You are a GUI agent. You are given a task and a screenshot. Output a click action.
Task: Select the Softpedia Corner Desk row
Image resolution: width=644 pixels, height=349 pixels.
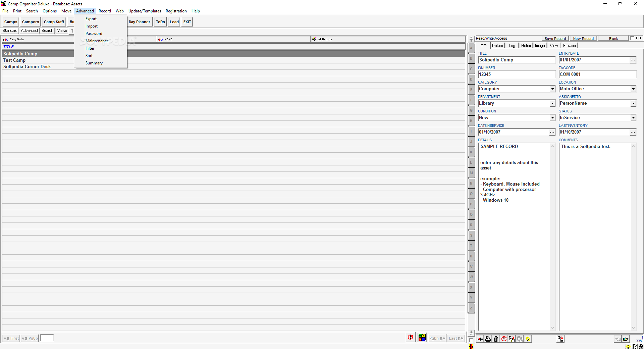coord(233,67)
